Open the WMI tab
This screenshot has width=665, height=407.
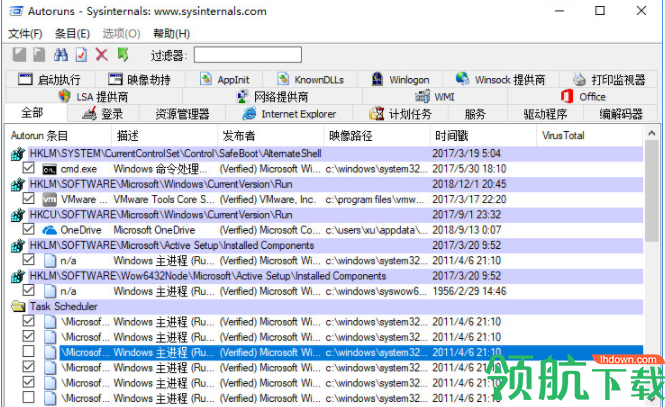[435, 97]
